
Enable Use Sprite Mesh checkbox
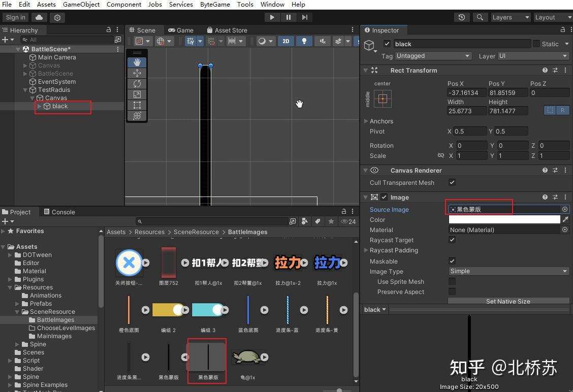[452, 281]
